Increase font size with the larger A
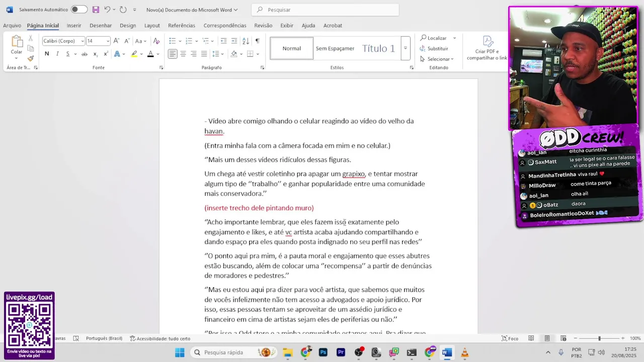Screen dimensions: 644x362 [x=116, y=41]
